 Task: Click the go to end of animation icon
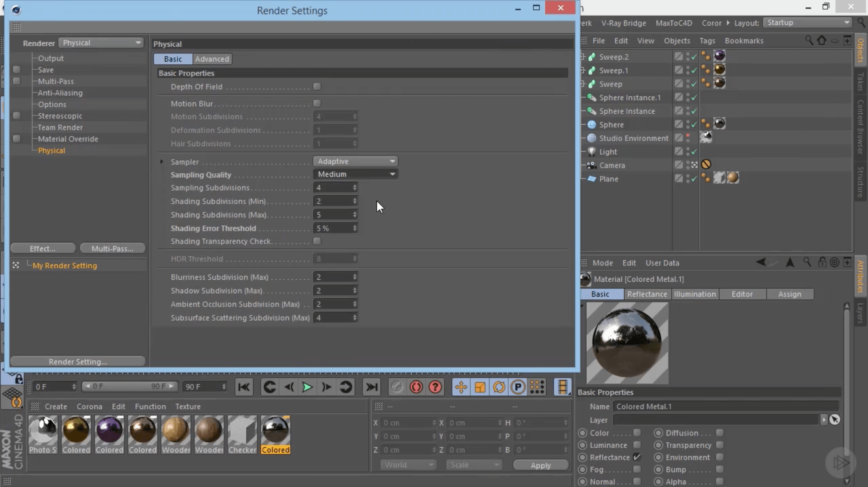(371, 387)
